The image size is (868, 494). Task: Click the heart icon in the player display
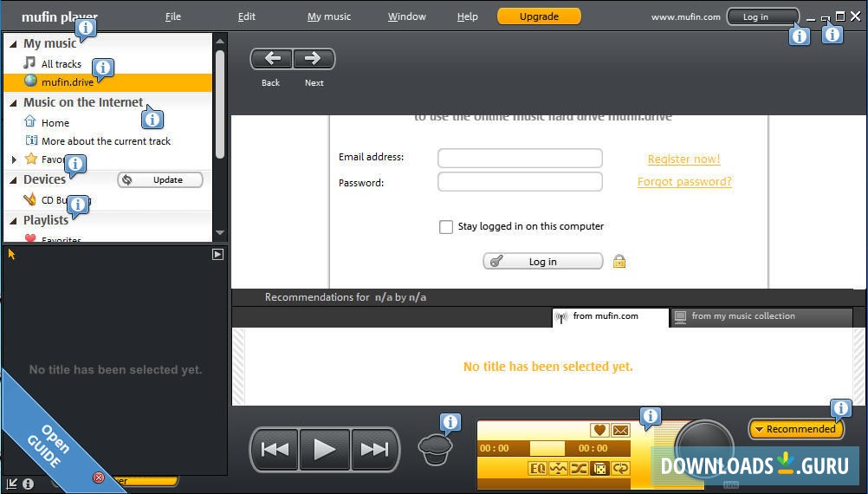[x=599, y=430]
